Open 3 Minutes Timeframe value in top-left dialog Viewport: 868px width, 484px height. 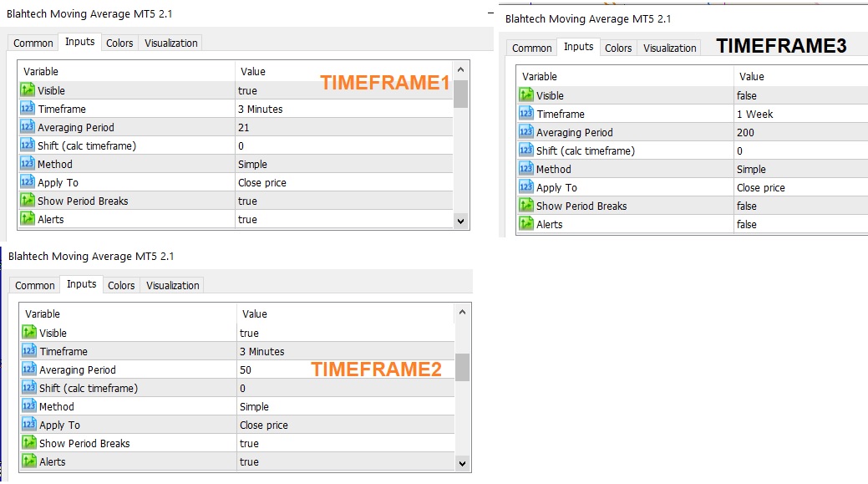[260, 110]
